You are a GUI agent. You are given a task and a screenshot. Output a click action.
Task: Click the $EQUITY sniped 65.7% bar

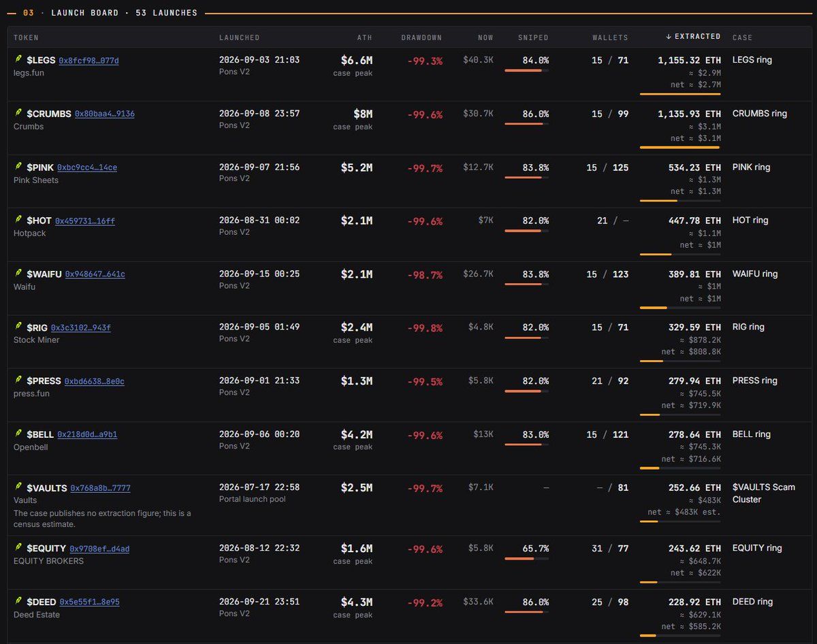coord(526,558)
